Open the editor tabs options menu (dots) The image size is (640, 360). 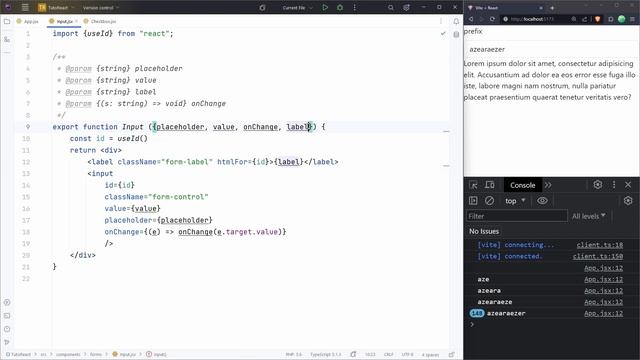pos(441,21)
